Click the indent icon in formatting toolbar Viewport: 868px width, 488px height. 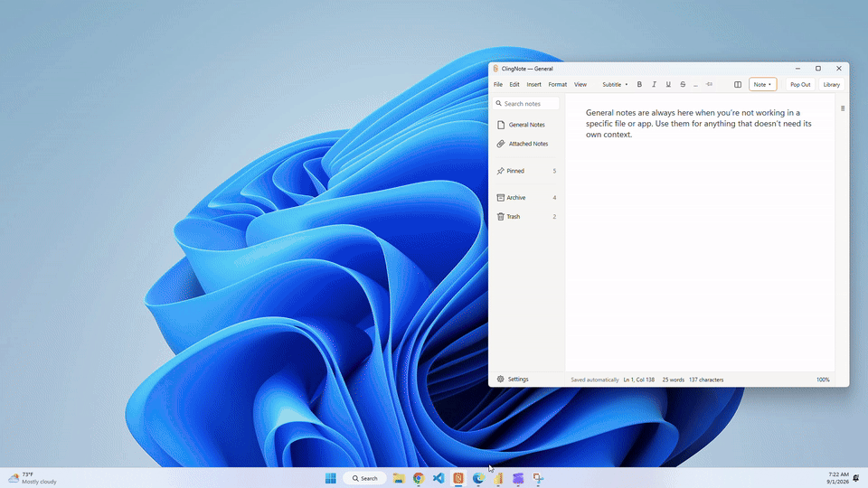(x=709, y=85)
